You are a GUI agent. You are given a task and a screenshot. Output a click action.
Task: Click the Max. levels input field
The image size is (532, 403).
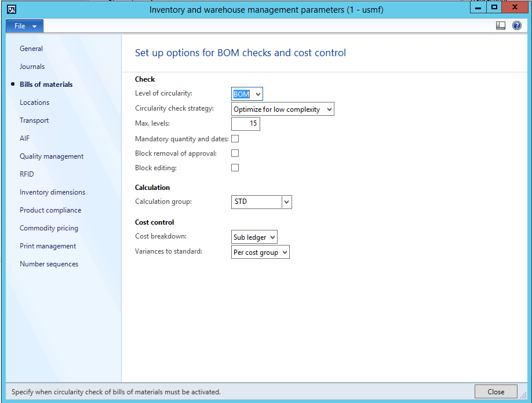coord(245,123)
